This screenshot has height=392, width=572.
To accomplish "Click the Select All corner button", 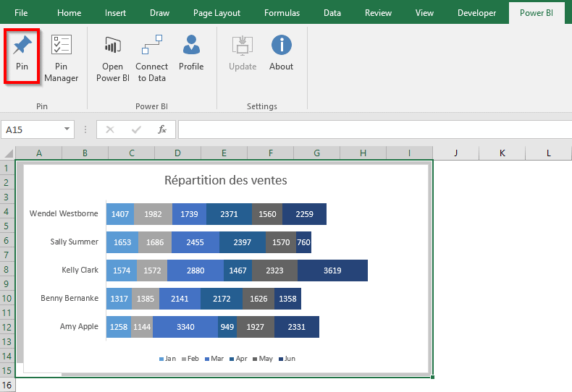I will 8,153.
